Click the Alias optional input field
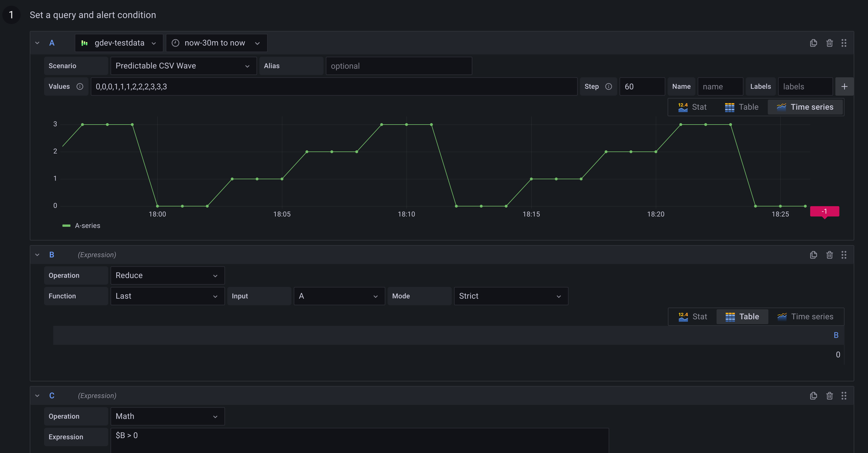The width and height of the screenshot is (868, 453). pyautogui.click(x=399, y=66)
